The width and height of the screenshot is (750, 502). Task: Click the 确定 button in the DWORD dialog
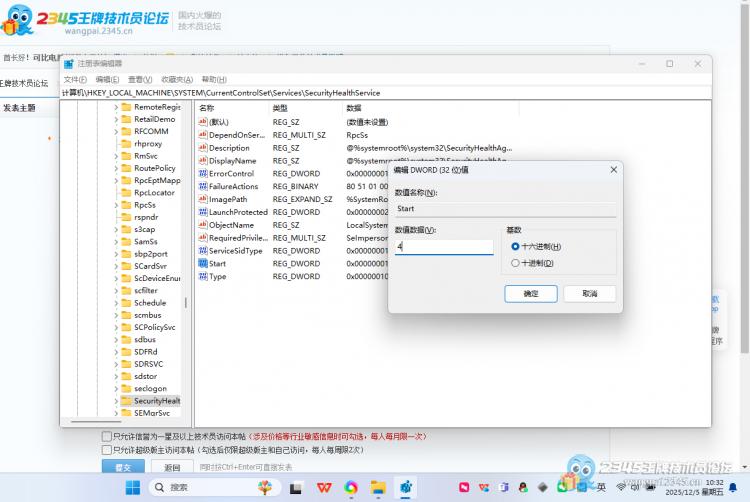tap(531, 293)
